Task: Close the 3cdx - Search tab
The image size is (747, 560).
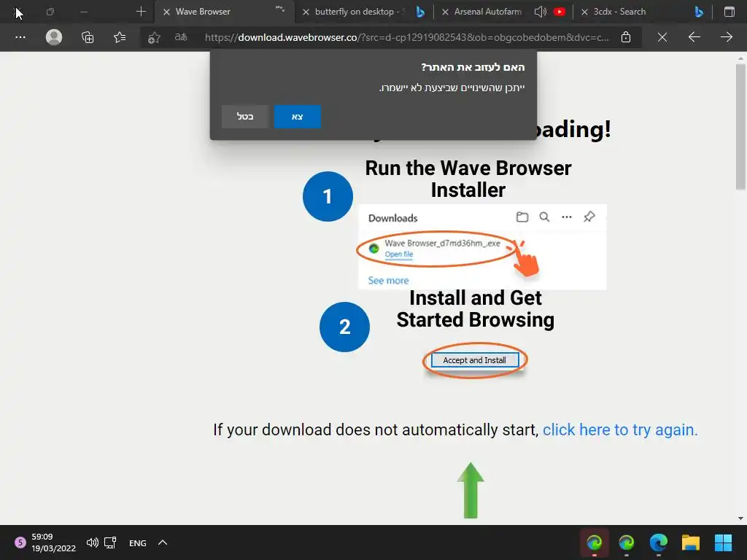Action: [x=584, y=12]
